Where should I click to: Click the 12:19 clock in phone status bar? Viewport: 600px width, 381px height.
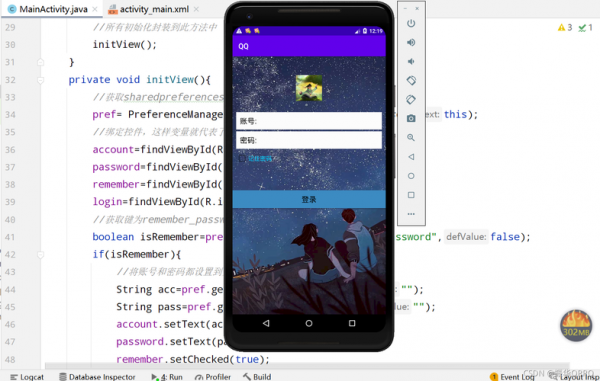coord(376,31)
